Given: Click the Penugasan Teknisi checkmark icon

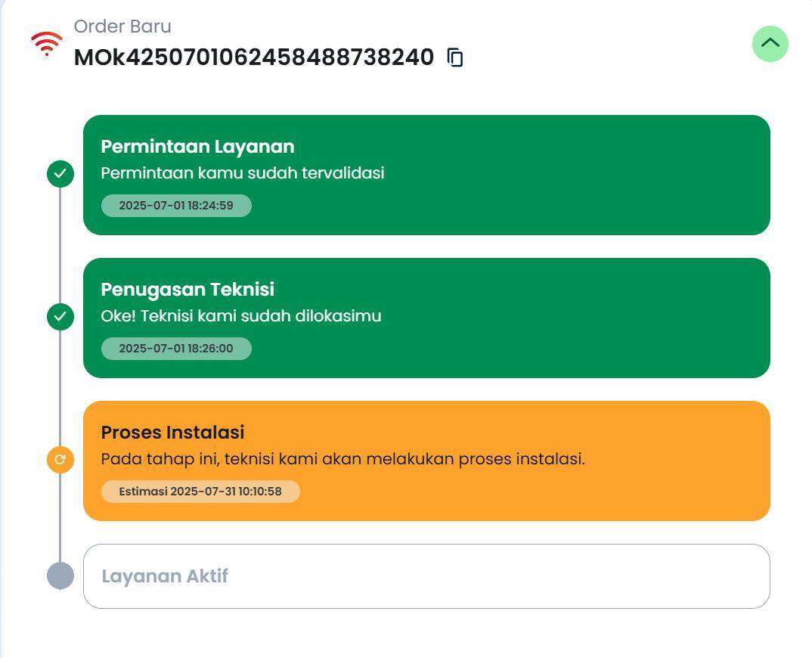Looking at the screenshot, I should [x=60, y=317].
